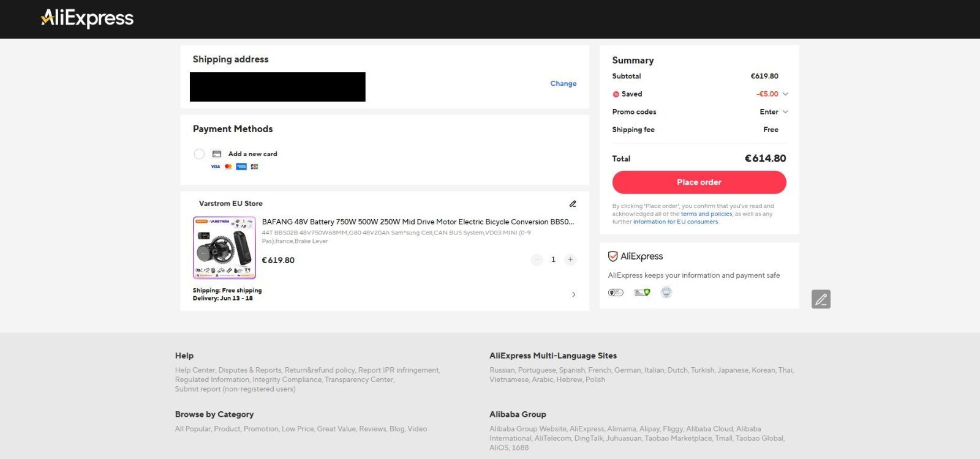Viewport: 980px width, 459px height.
Task: Click the AliExpress shield security icon
Action: pos(612,256)
